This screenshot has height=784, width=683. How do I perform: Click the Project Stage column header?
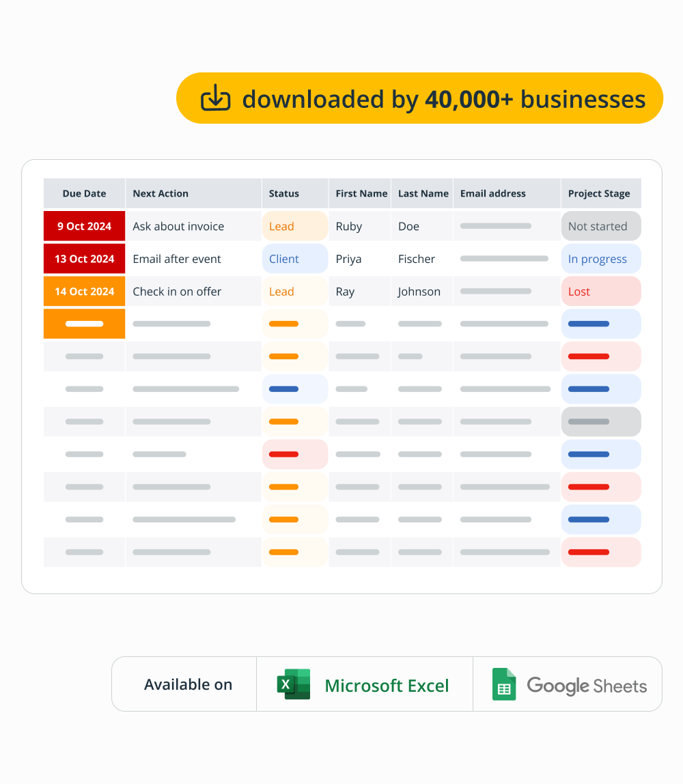pos(599,193)
